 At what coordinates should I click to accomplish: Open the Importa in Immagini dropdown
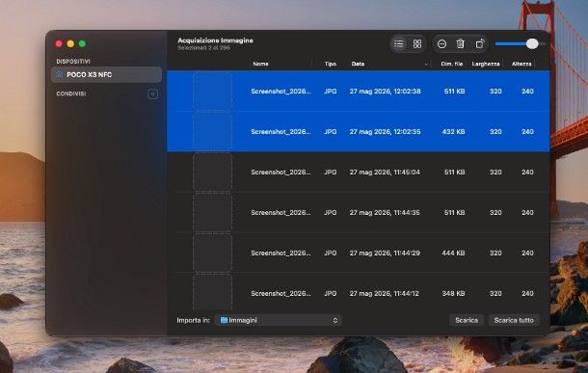pyautogui.click(x=279, y=320)
